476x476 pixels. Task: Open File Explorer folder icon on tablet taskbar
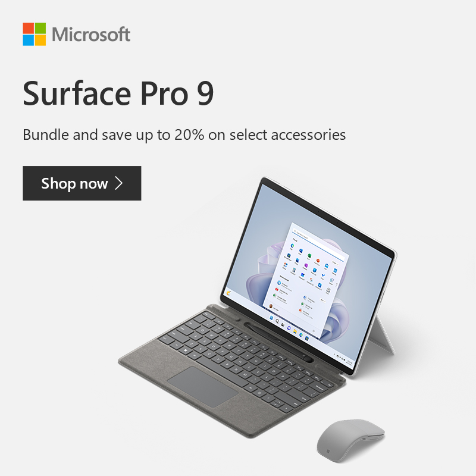point(295,331)
